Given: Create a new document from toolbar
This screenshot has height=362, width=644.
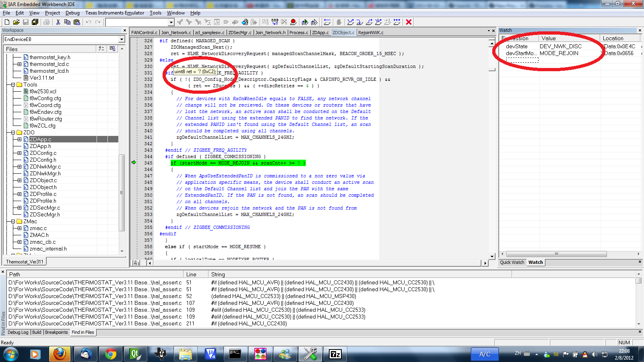Looking at the screenshot, I should coord(7,22).
